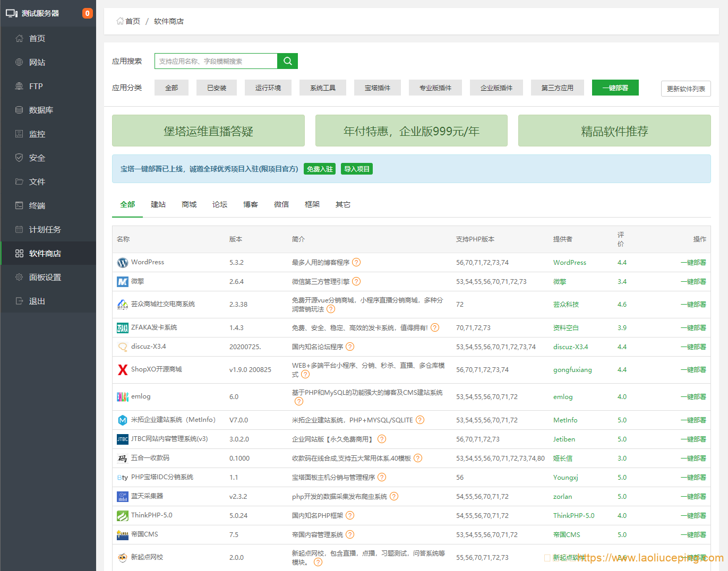Select the 宝塔插件 category filter
Image resolution: width=728 pixels, height=571 pixels.
378,88
